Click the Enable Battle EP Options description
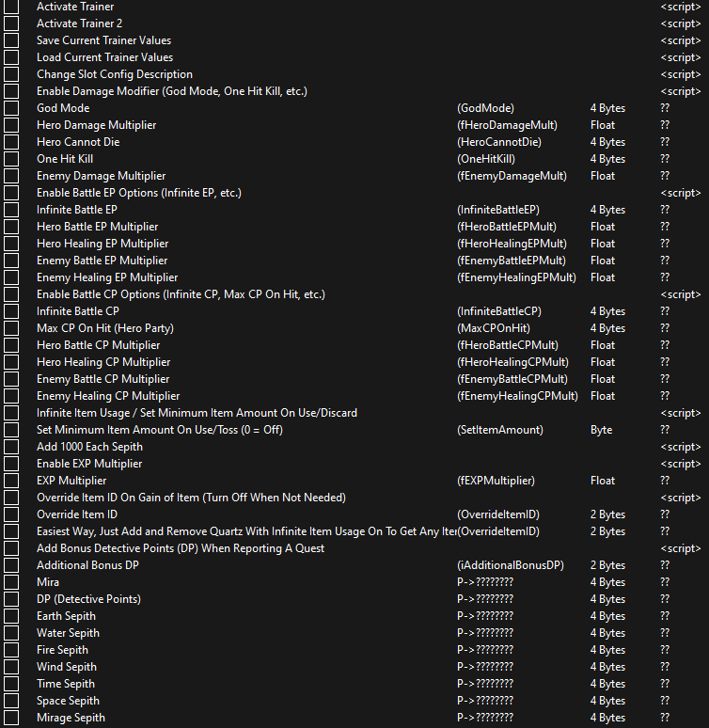The width and height of the screenshot is (709, 728). (139, 193)
